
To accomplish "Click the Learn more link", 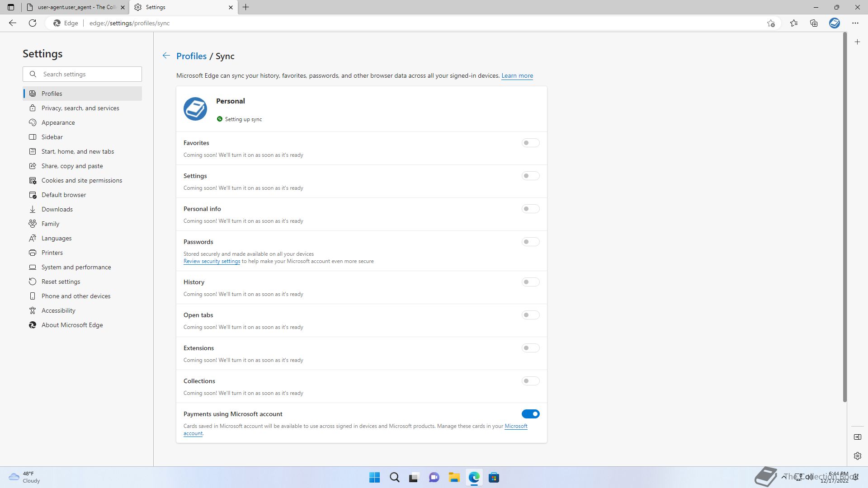I will [x=517, y=75].
